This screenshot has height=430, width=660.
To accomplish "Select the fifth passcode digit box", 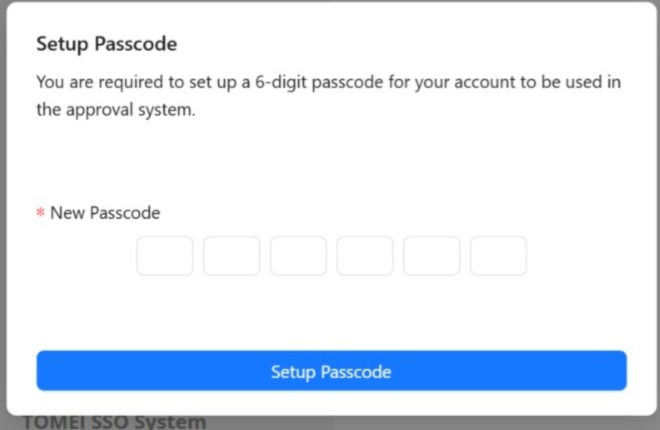I will point(431,256).
